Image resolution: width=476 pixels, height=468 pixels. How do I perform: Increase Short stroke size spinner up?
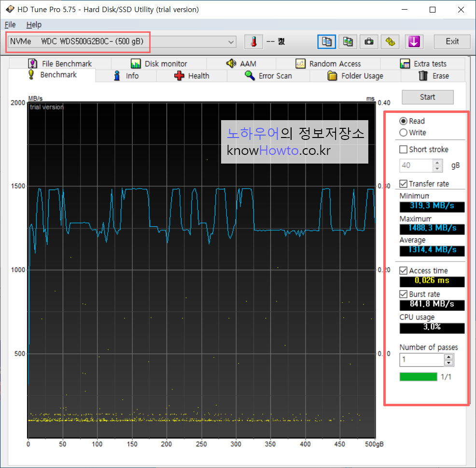[437, 163]
